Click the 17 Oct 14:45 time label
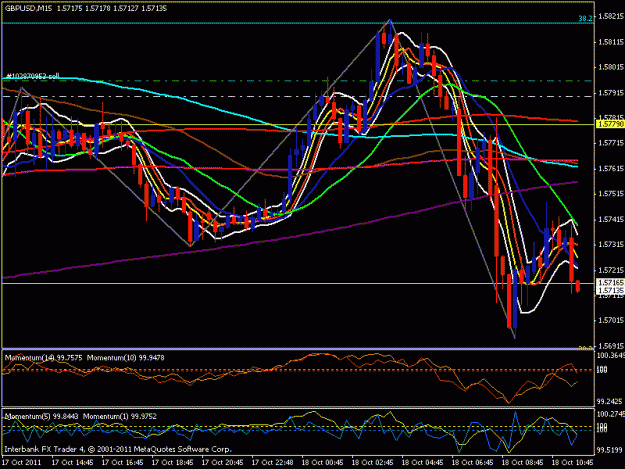The height and width of the screenshot is (469, 625). (x=73, y=463)
